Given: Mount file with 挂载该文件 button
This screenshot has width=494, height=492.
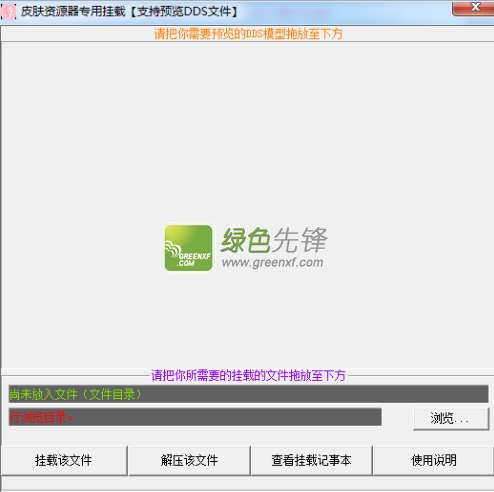Looking at the screenshot, I should pyautogui.click(x=64, y=460).
